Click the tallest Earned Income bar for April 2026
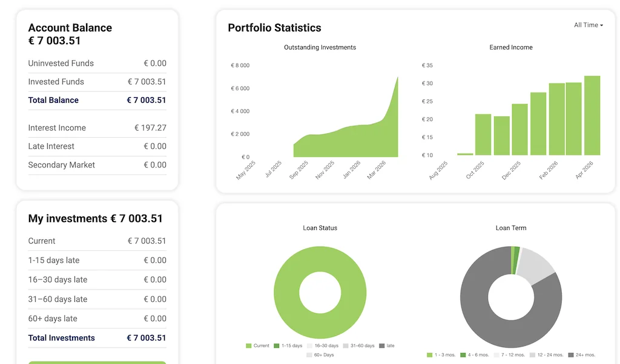The height and width of the screenshot is (364, 620). click(592, 115)
